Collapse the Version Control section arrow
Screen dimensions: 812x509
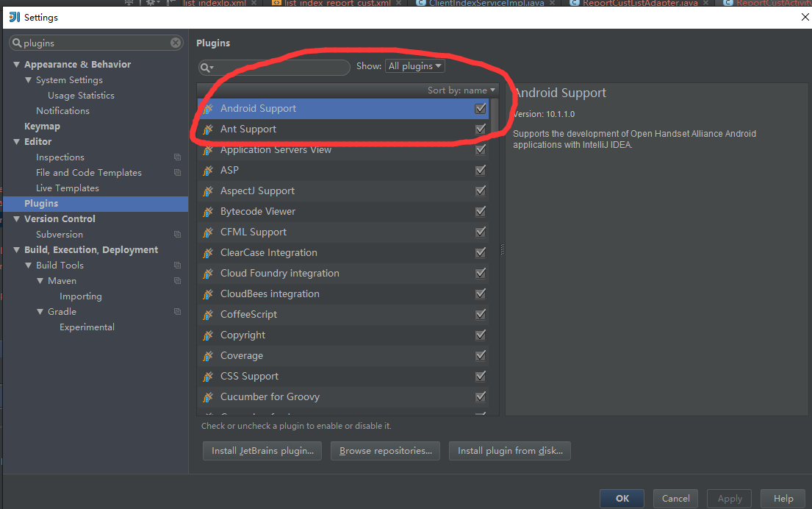17,218
